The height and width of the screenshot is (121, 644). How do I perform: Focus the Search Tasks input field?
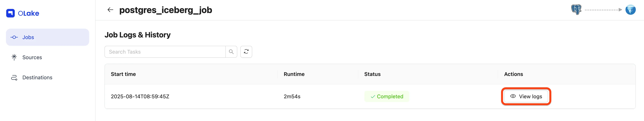165,52
